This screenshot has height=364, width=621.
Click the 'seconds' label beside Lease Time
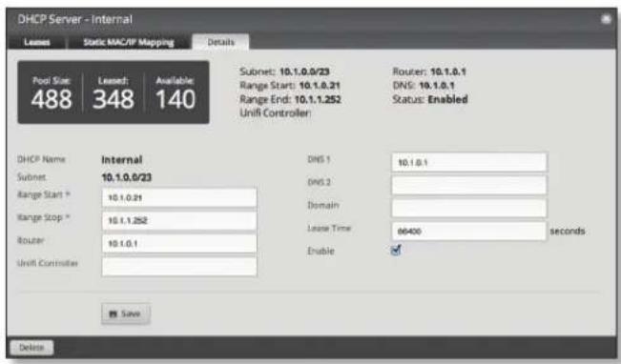point(568,231)
